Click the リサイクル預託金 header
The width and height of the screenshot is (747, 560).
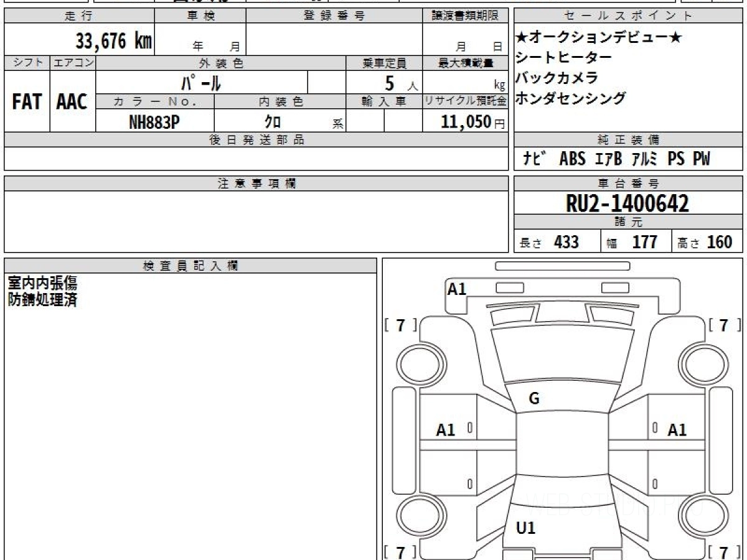(x=466, y=101)
